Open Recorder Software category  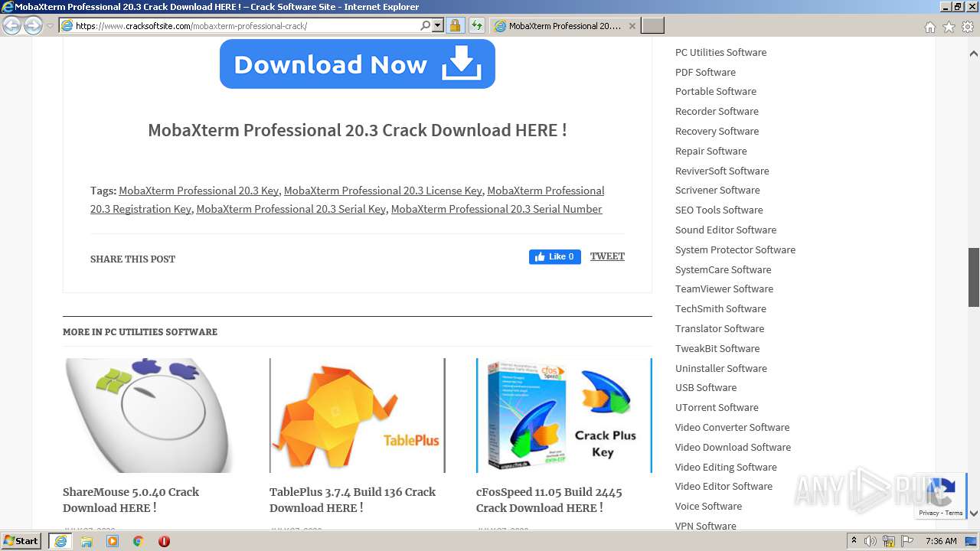[717, 111]
